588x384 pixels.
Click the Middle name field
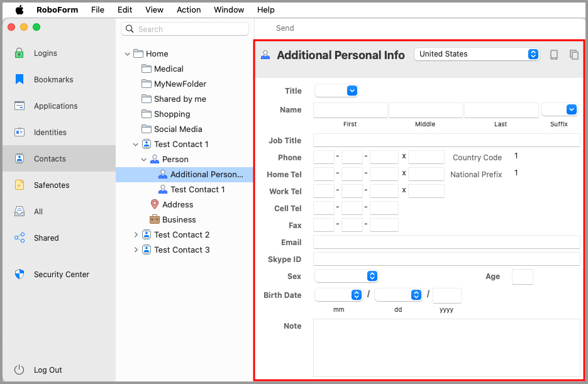[426, 110]
